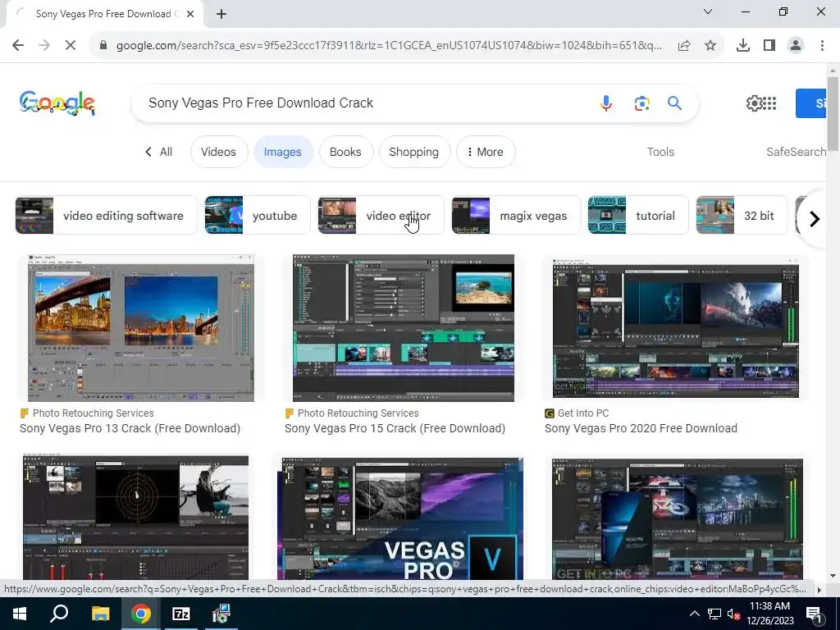The image size is (840, 630).
Task: Open the bottom-row Get Into PC watermarked result
Action: [677, 518]
